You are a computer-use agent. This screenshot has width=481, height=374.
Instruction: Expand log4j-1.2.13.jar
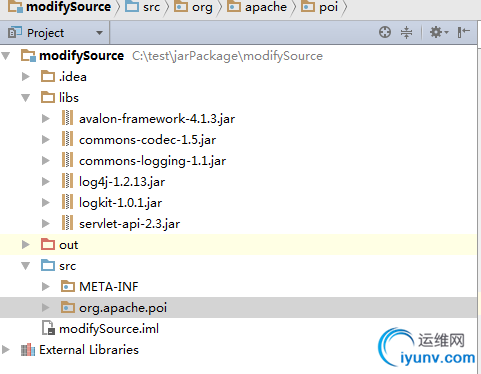[46, 182]
